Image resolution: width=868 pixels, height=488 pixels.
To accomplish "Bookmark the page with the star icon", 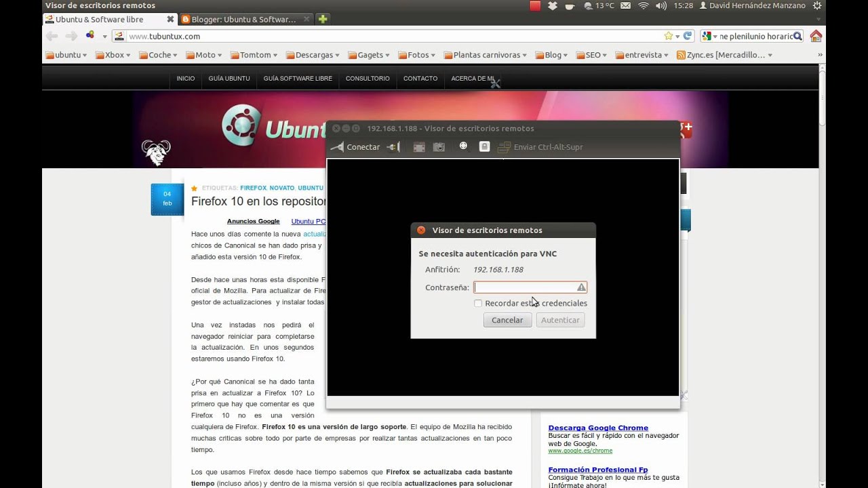I will [x=669, y=36].
